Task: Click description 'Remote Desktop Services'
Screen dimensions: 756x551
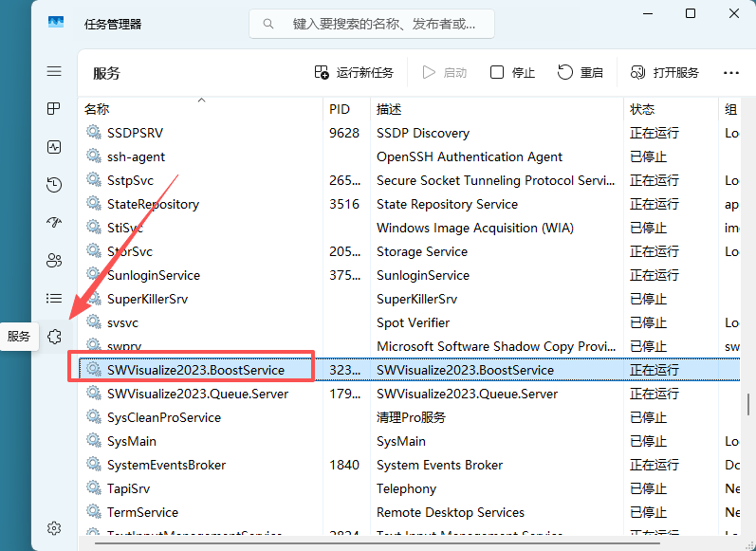Action: tap(451, 512)
